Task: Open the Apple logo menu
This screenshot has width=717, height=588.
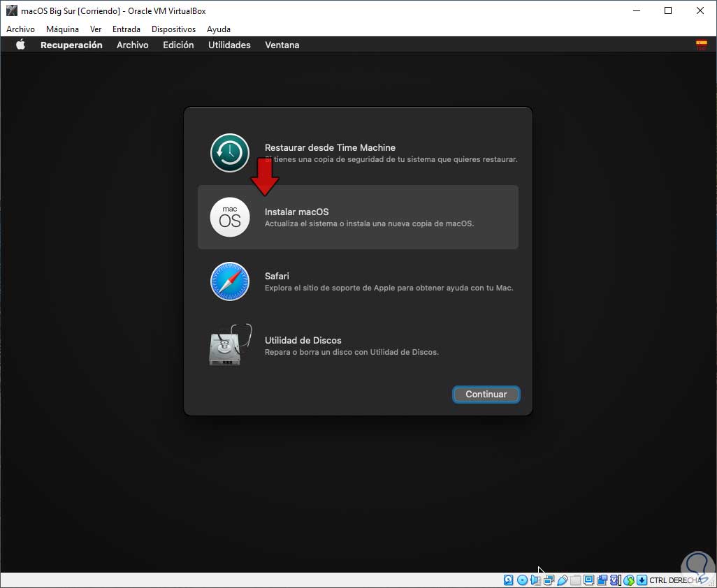Action: pos(20,45)
